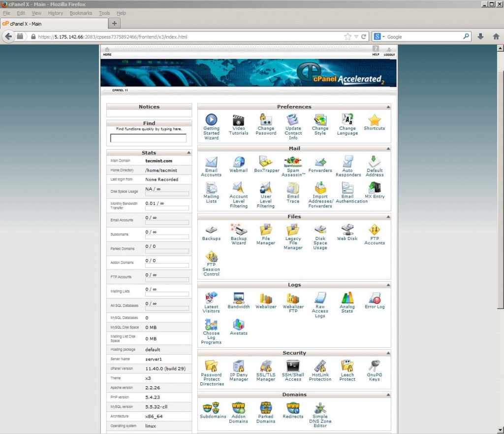Collapse the Preferences section
The height and width of the screenshot is (434, 504).
(x=388, y=106)
